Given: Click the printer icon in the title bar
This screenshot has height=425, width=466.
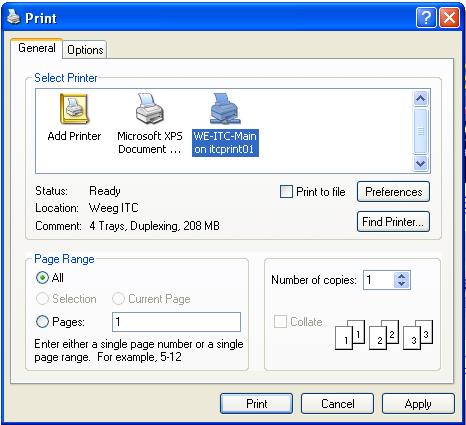Looking at the screenshot, I should [14, 17].
